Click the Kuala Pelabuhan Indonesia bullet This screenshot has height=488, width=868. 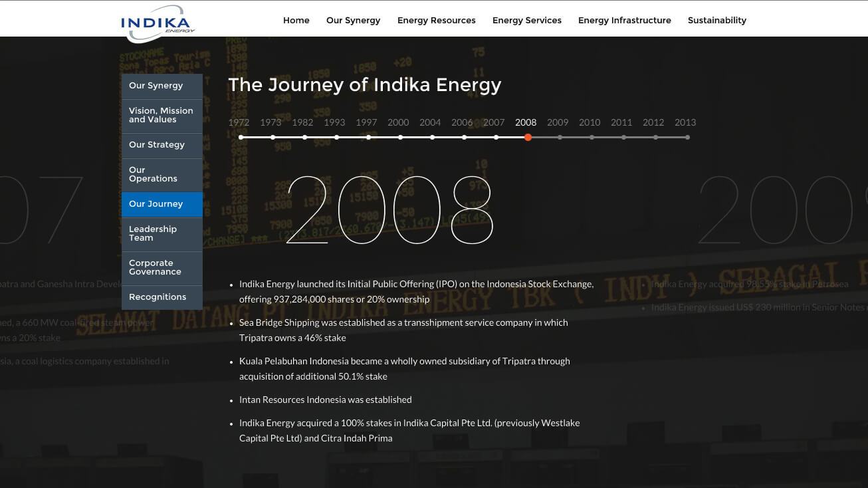click(x=405, y=368)
